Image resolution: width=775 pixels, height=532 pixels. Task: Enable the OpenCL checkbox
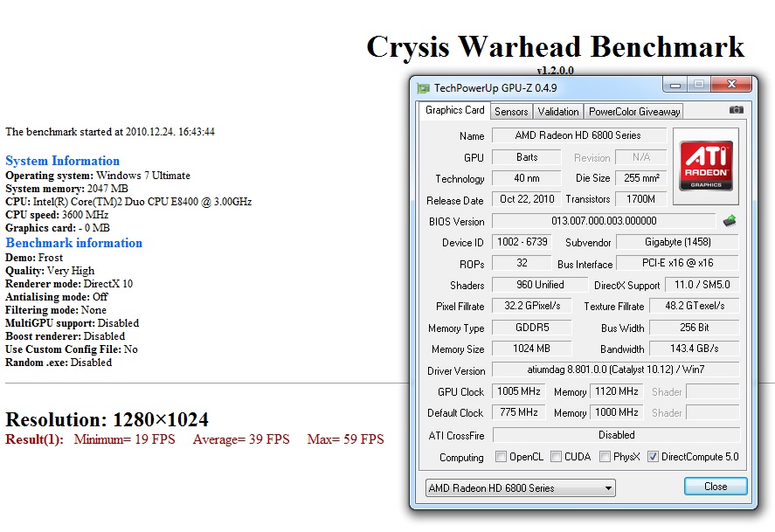pos(501,456)
